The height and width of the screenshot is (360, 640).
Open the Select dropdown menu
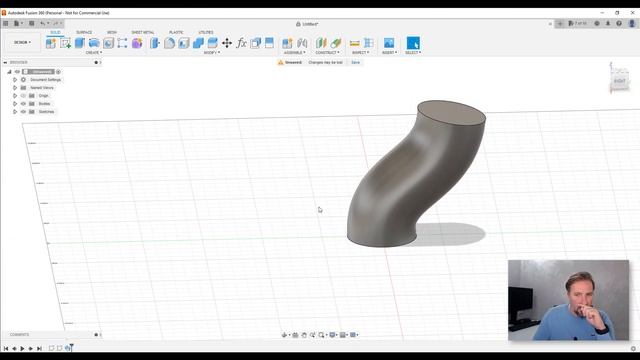[413, 53]
